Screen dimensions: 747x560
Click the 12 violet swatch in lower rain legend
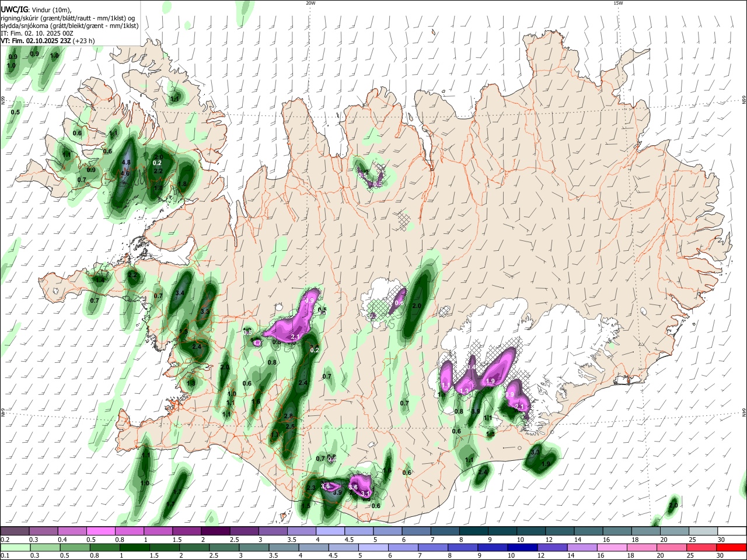pos(552,547)
